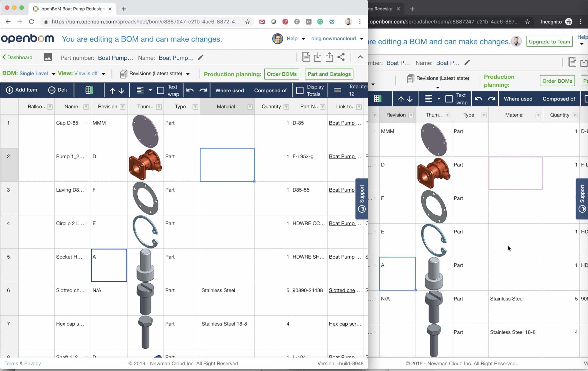Select the Order BOMs tab
Screen dimensions: 588x371
pos(282,74)
